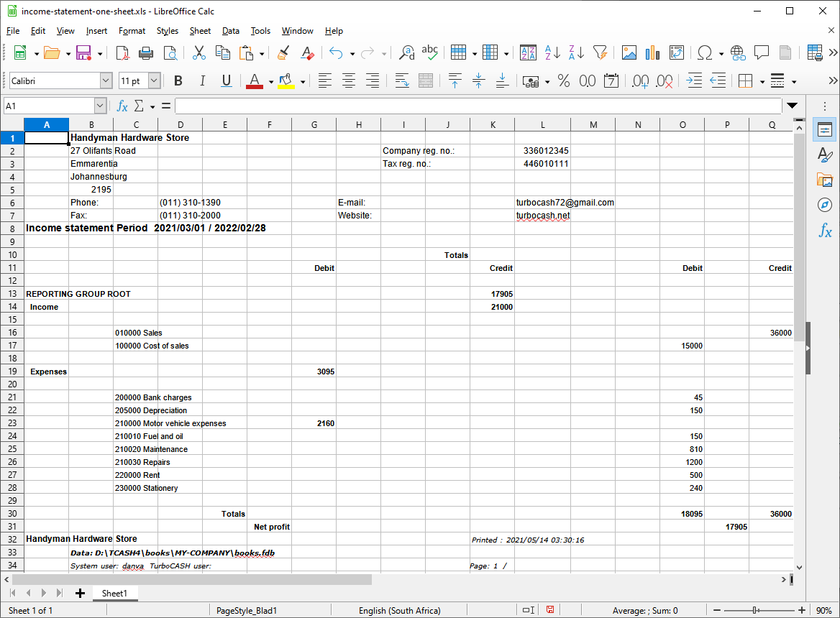Add a new sheet with plus button
This screenshot has height=618, width=840.
(80, 594)
